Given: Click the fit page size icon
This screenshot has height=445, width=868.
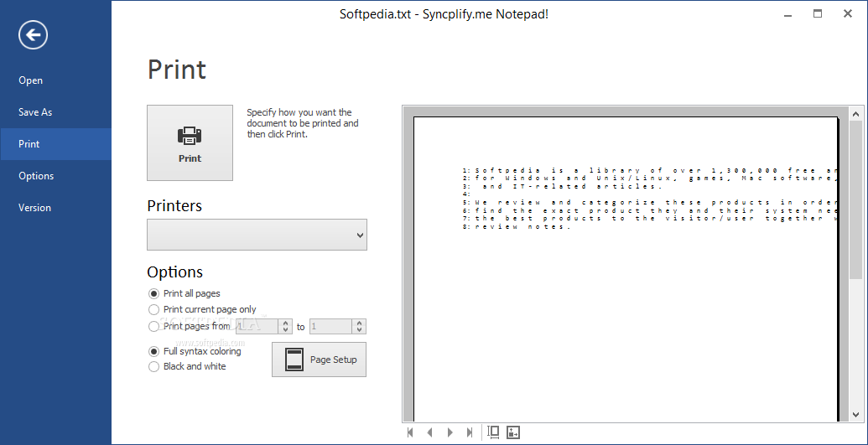Looking at the screenshot, I should tap(493, 432).
